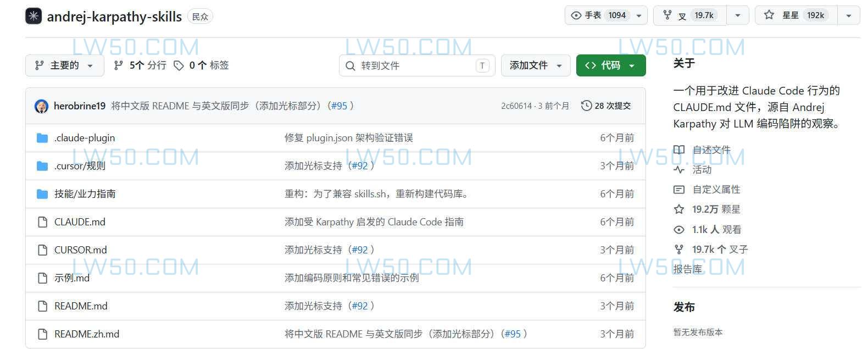Open commit hash 2c60614

tap(516, 106)
